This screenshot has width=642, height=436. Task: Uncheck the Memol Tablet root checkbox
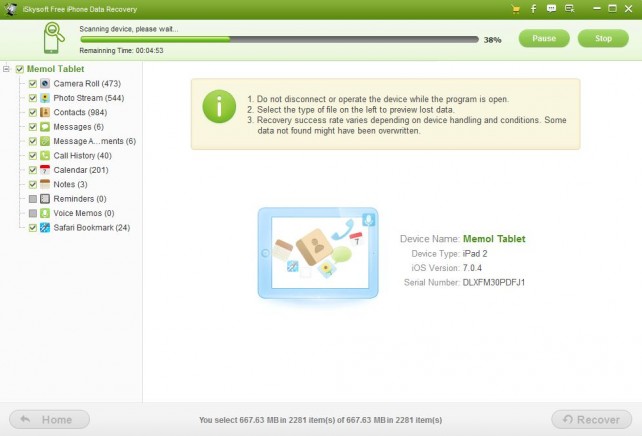point(20,69)
